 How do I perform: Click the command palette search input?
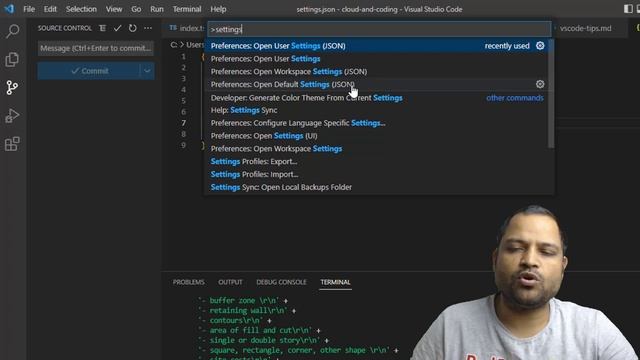click(x=380, y=29)
